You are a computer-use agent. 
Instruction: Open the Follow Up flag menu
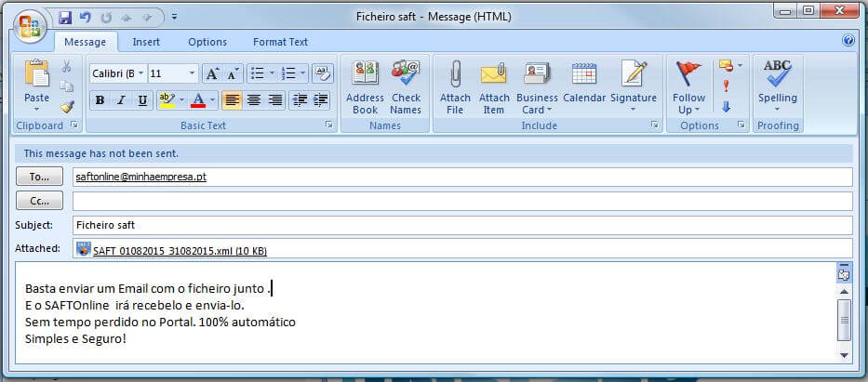688,86
